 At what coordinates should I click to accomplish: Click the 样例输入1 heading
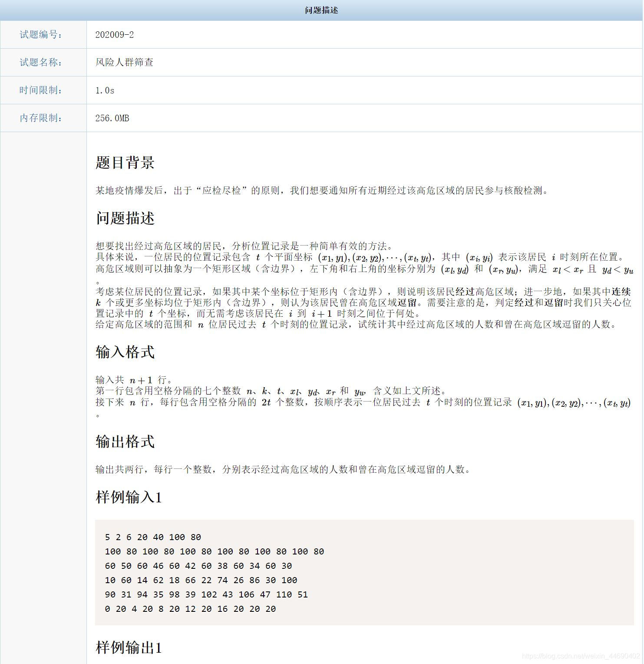pyautogui.click(x=128, y=498)
